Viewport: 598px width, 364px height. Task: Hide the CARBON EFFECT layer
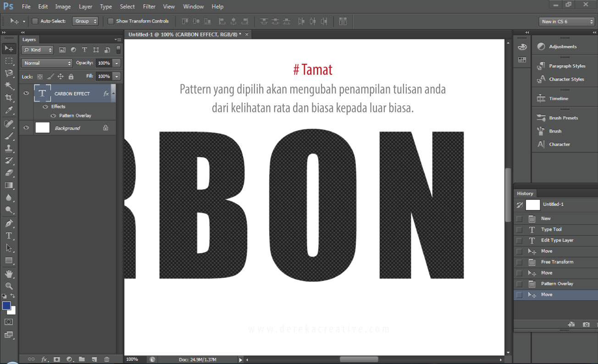(x=26, y=94)
